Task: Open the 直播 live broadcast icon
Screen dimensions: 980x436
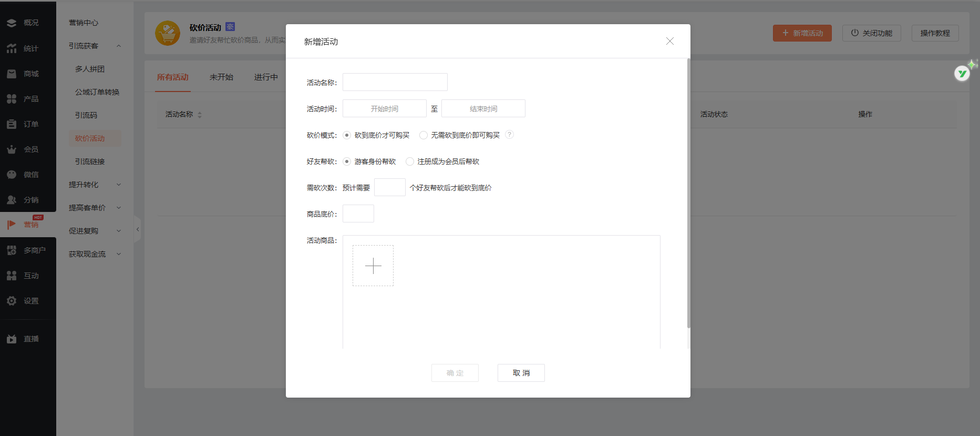Action: pos(12,339)
